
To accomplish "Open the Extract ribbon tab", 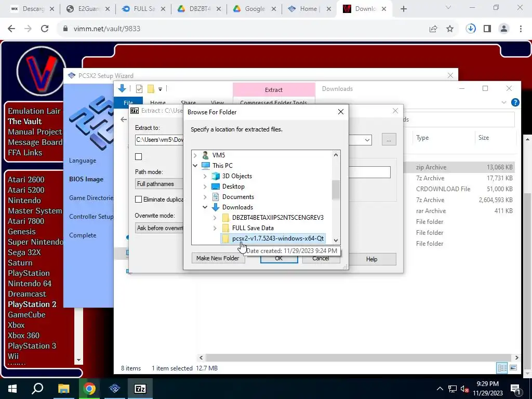I will (274, 89).
